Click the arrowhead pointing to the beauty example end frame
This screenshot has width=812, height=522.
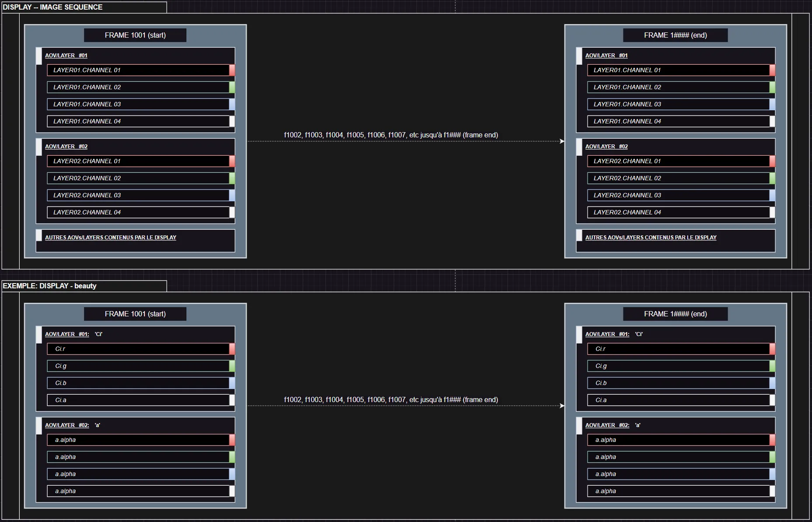point(562,406)
